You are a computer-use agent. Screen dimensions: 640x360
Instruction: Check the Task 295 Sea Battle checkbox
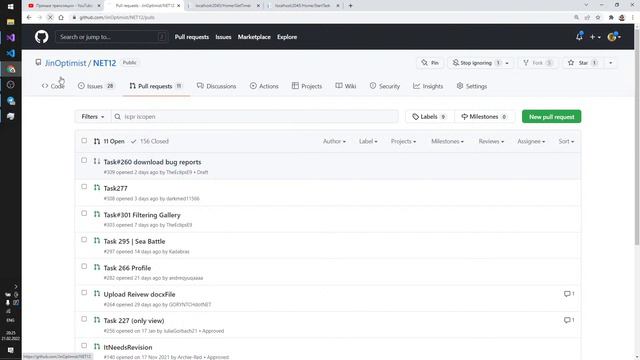tap(84, 240)
